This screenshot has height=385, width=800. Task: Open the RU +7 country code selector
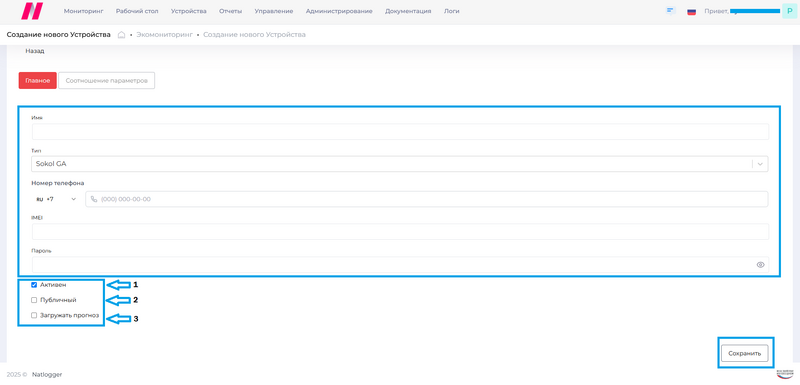(x=56, y=199)
